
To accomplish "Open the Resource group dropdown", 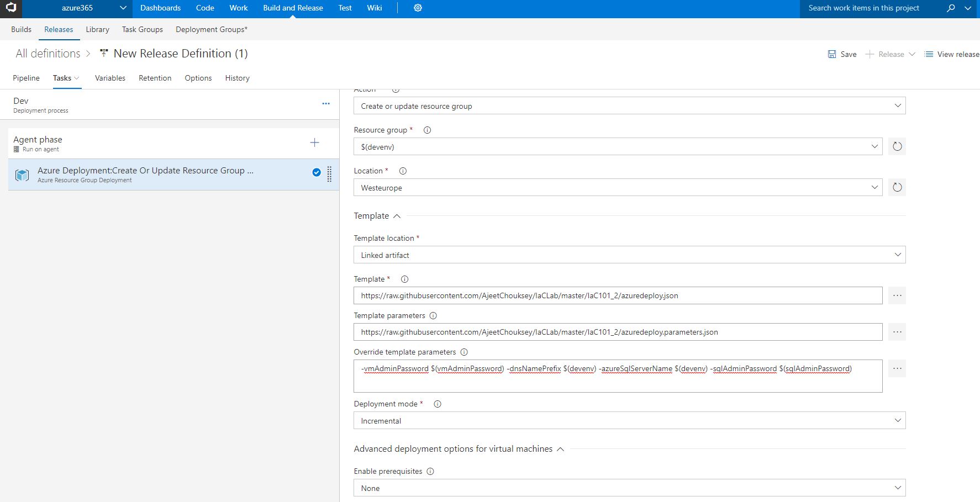I will point(618,146).
